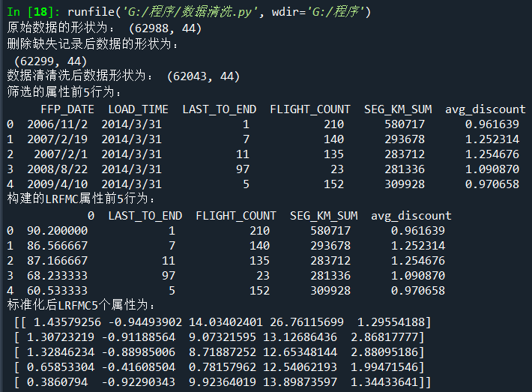Click FLIGHT_COUNT header in LRFMC table
Image resolution: width=532 pixels, height=392 pixels.
coord(236,216)
